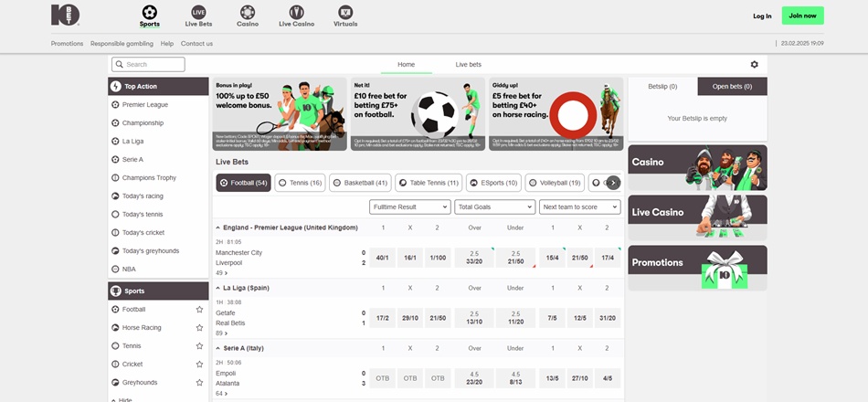This screenshot has width=868, height=402.
Task: Open the Fulltime Result dropdown
Action: click(410, 207)
